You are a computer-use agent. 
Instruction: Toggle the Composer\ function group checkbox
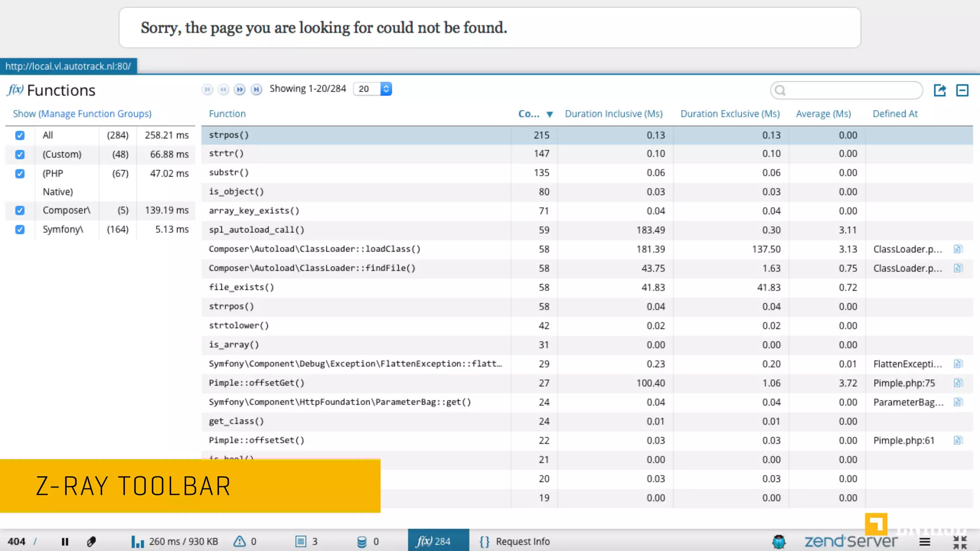coord(20,210)
